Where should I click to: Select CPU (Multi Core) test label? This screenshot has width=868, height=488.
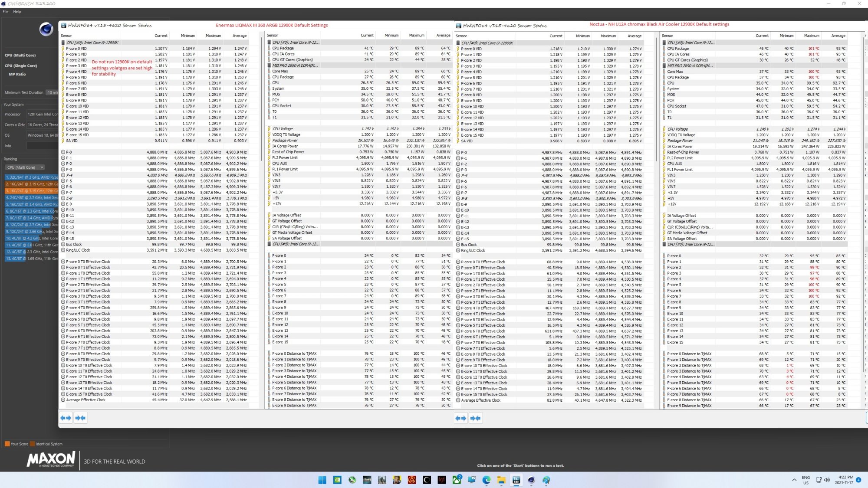click(x=20, y=56)
